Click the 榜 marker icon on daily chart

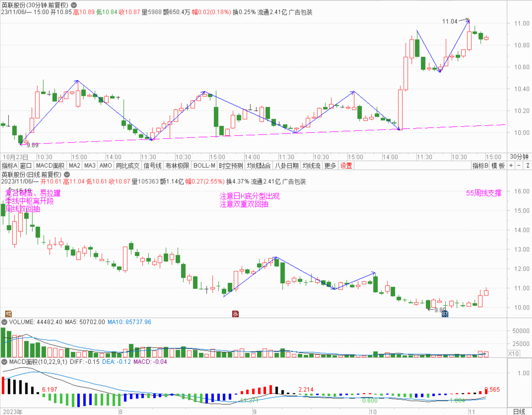[x=9, y=314]
